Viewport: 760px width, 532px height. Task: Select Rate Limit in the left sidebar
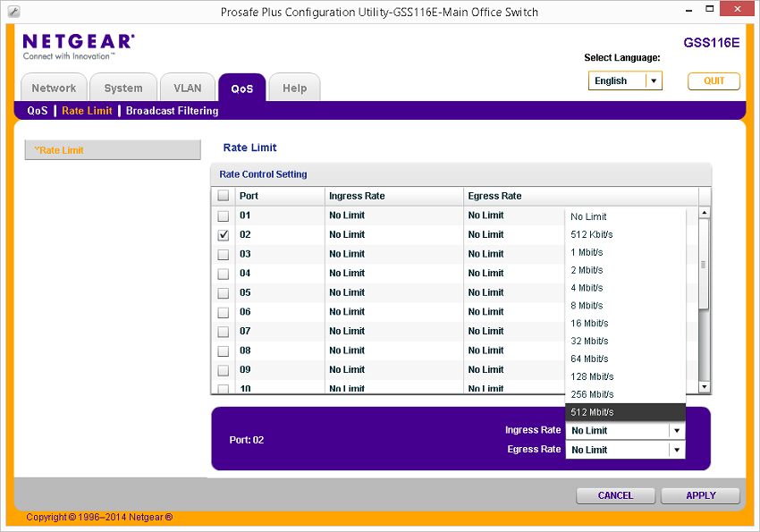click(113, 150)
